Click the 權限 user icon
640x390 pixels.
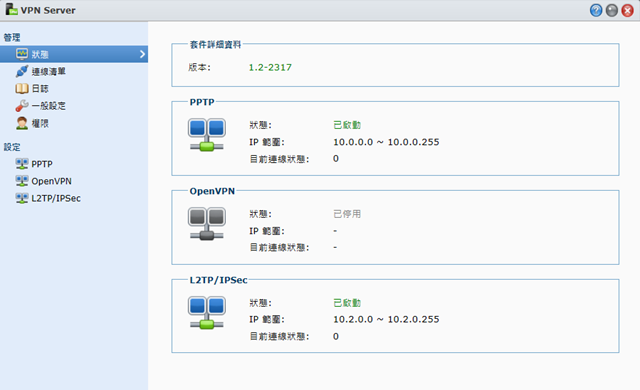click(x=22, y=123)
